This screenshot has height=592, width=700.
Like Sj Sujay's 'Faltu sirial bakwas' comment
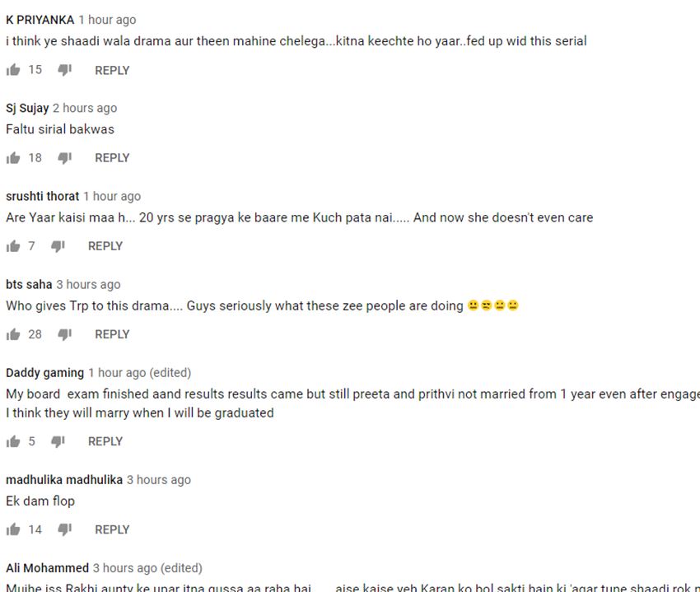(x=13, y=158)
